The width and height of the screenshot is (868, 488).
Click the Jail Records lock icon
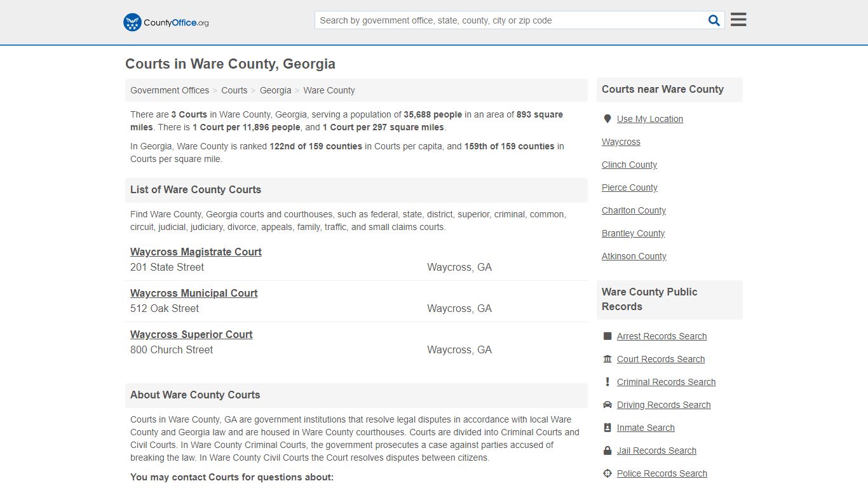607,451
